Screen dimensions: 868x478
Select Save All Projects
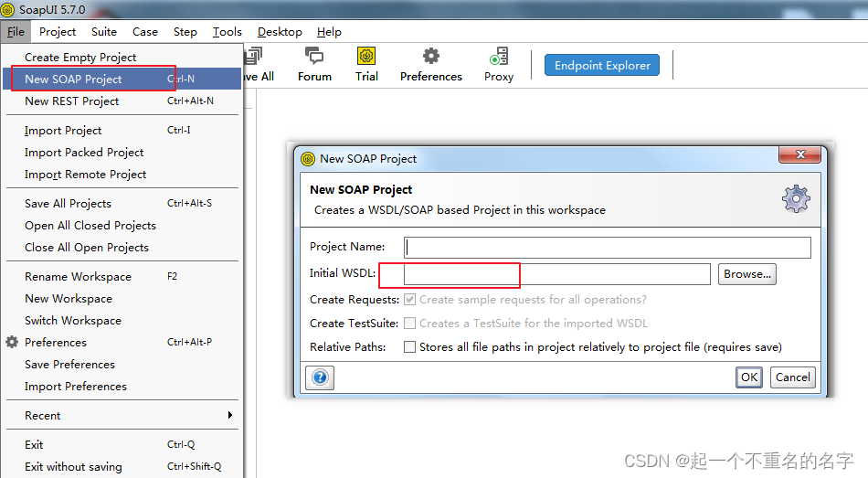[122, 203]
